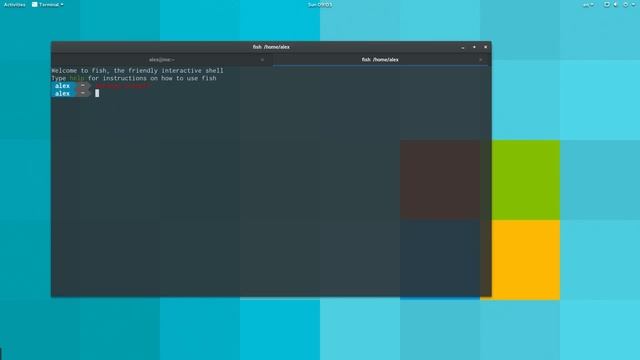Close the terminal window
This screenshot has width=640, height=360.
click(486, 47)
